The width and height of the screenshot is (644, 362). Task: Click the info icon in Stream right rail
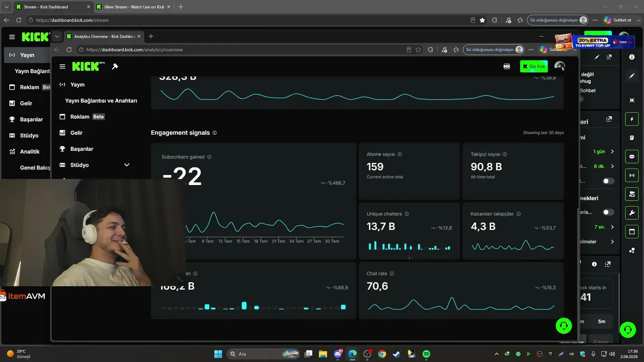point(632,57)
